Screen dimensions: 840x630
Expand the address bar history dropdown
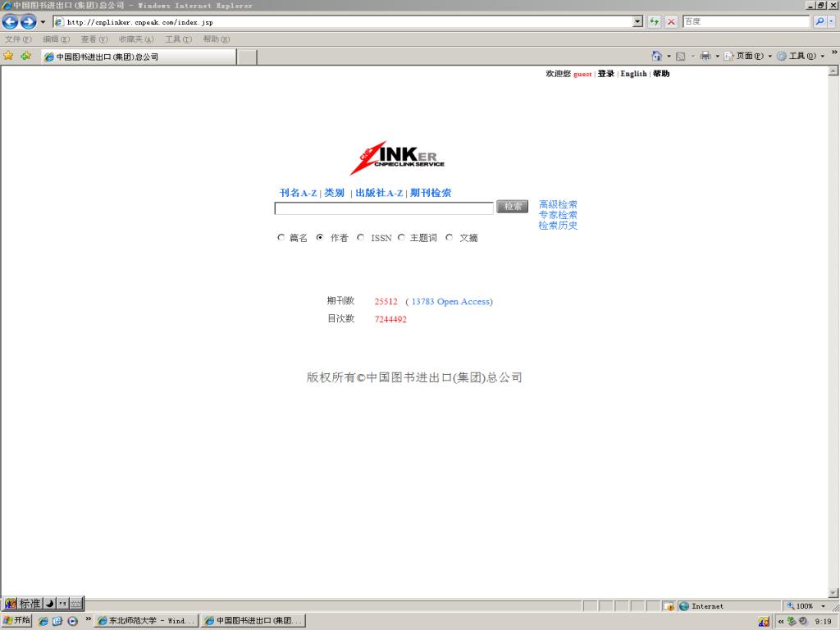[637, 21]
